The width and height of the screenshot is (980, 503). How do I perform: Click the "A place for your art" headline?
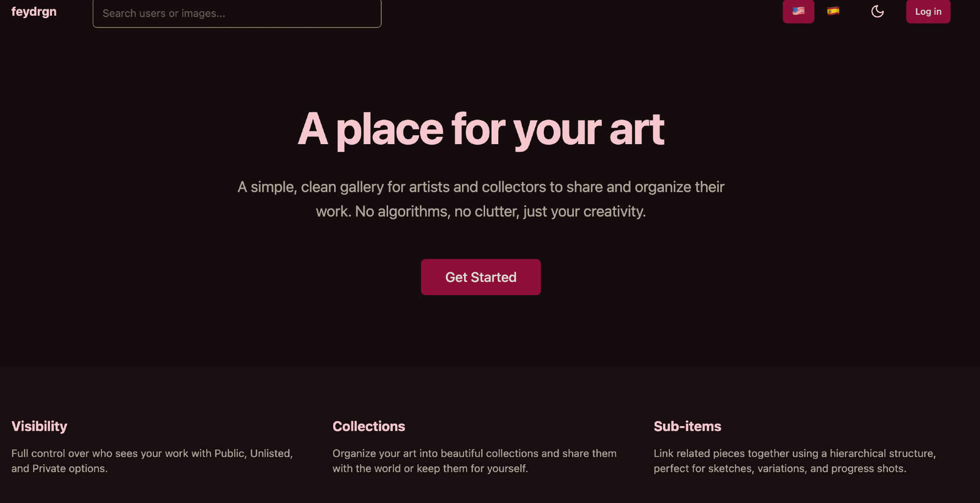click(481, 129)
